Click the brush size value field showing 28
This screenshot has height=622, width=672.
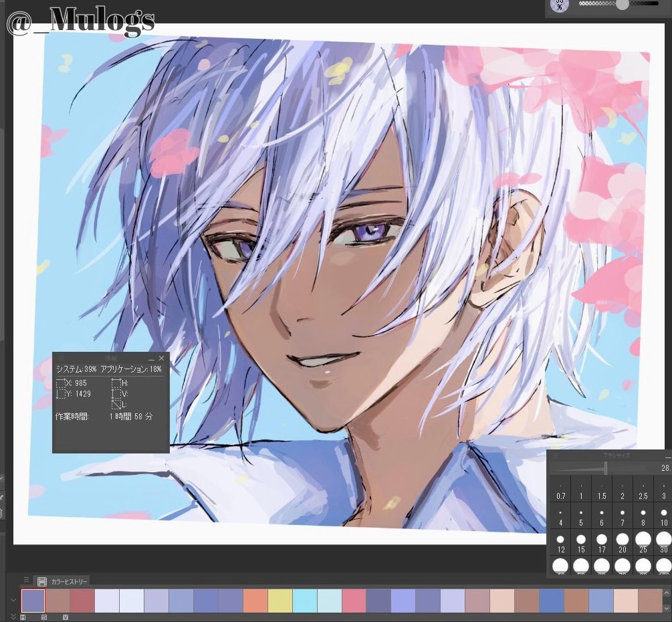[x=665, y=468]
